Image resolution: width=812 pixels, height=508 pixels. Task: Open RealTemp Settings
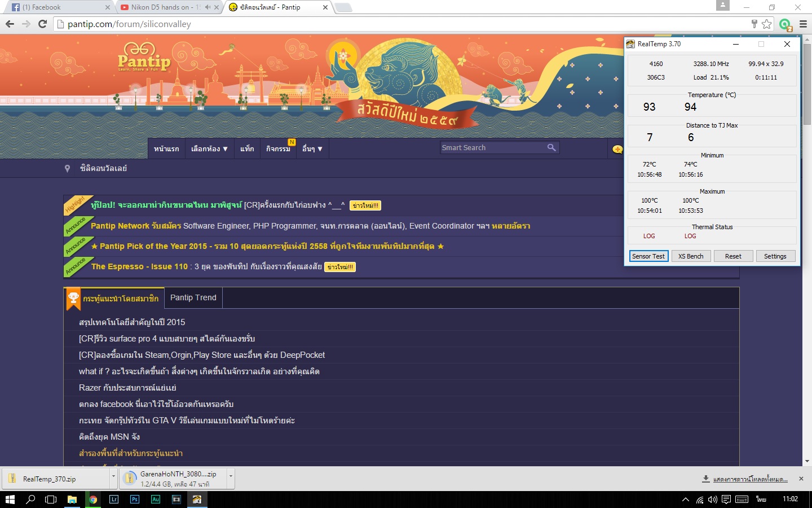point(775,256)
